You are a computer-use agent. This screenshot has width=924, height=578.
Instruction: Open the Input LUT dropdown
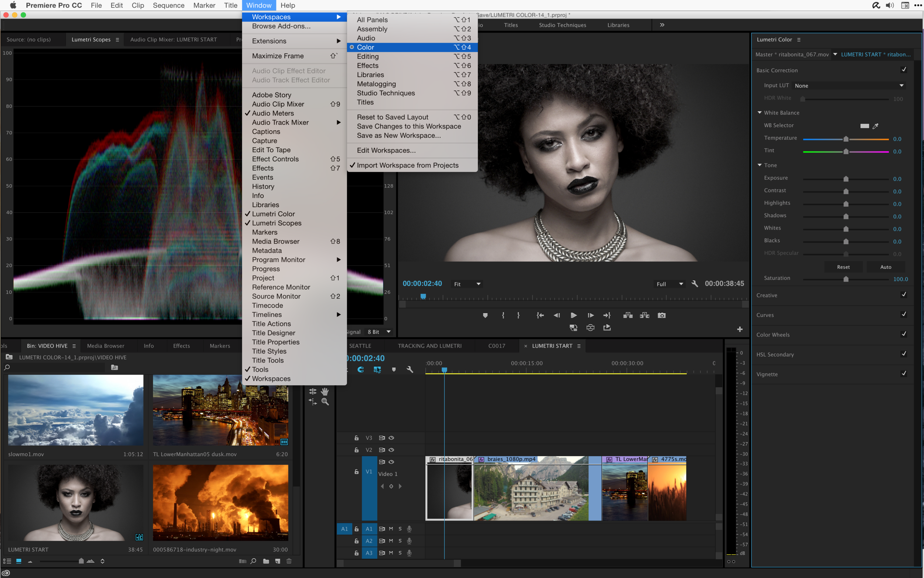point(849,86)
